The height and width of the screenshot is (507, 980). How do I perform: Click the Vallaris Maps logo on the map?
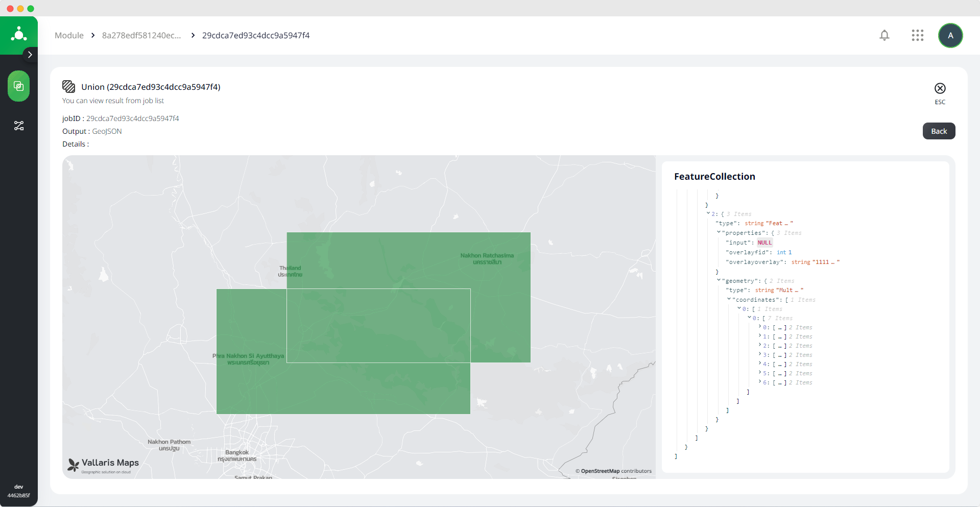coord(104,465)
